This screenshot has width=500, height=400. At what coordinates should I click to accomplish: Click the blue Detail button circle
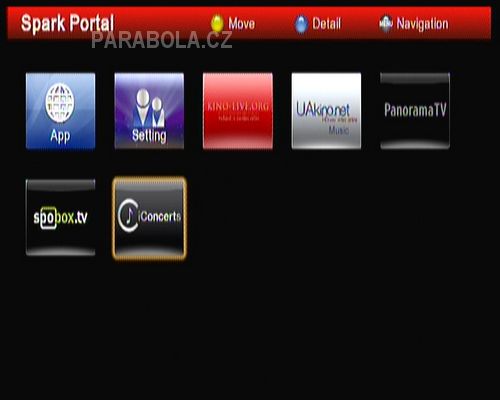coord(301,24)
